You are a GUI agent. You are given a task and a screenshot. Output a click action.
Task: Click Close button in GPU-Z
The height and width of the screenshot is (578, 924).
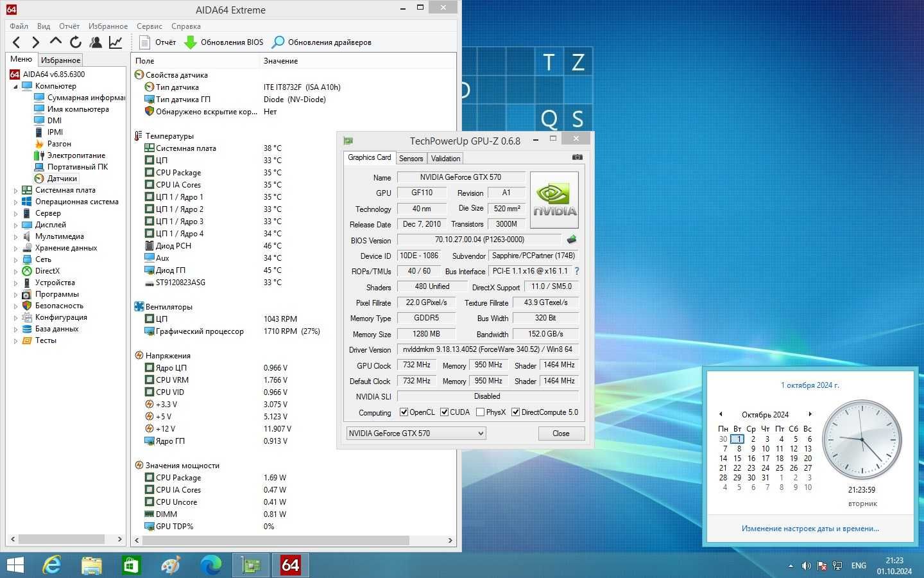point(561,433)
